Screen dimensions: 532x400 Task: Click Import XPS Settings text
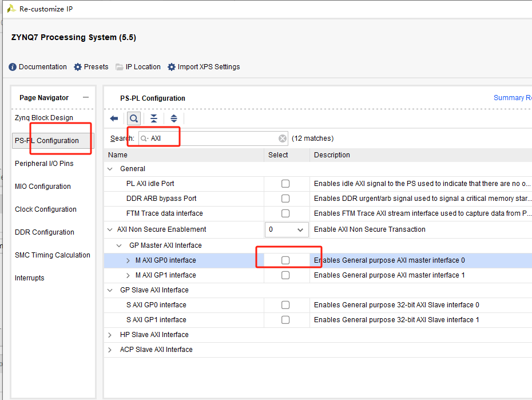point(209,67)
